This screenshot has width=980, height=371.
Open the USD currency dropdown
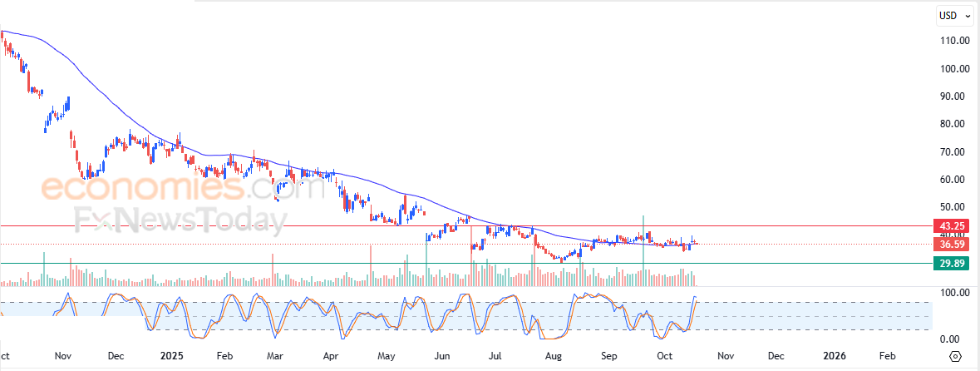[x=956, y=16]
